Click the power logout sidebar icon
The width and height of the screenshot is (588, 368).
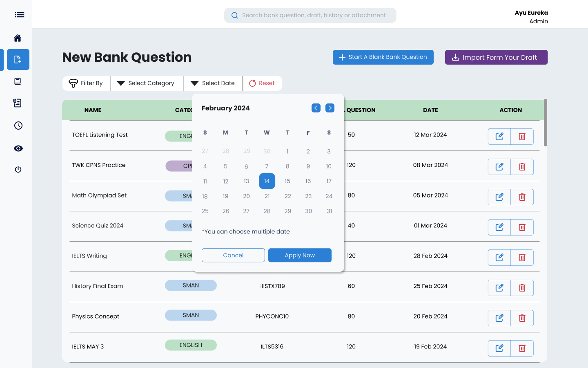(18, 169)
